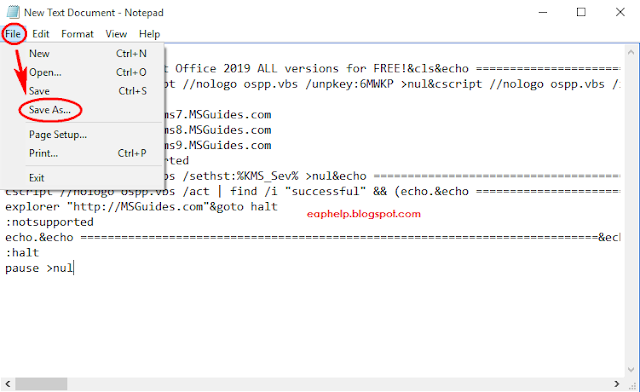The height and width of the screenshot is (392, 640).
Task: Click the horizontal scrollbar thumb
Action: click(41, 384)
